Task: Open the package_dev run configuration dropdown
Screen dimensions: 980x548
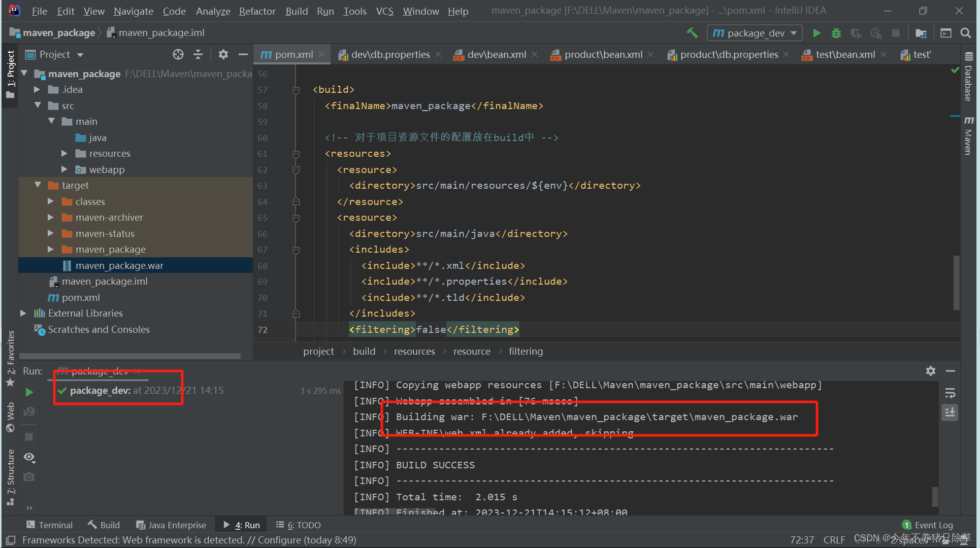Action: (x=755, y=33)
